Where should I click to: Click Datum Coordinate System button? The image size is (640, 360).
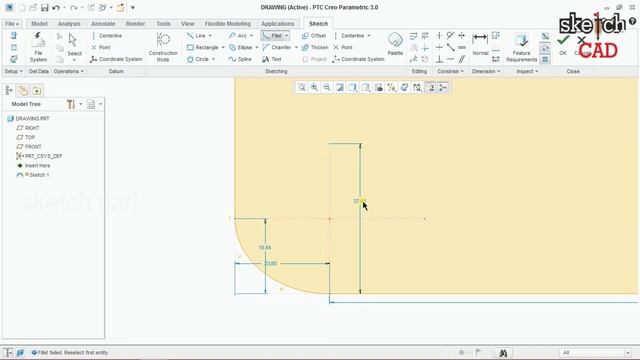[x=116, y=59]
